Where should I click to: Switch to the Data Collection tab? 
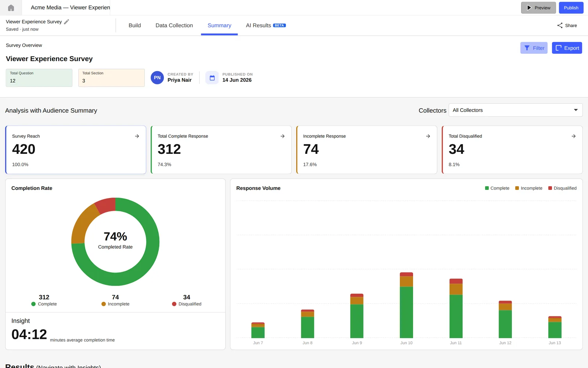(174, 25)
